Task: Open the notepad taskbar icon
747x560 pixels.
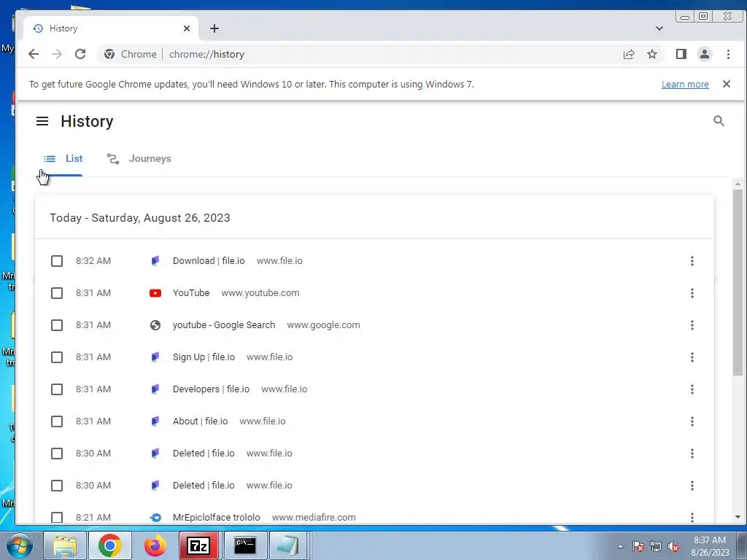Action: [288, 545]
